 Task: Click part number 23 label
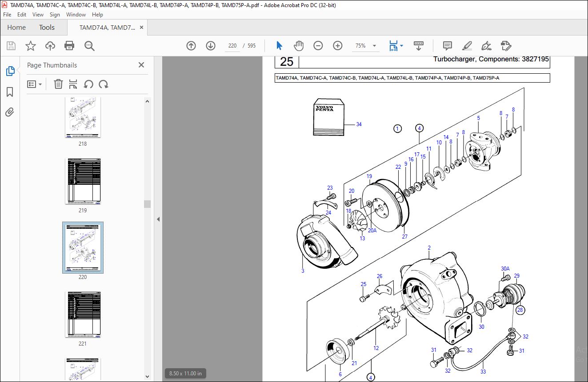tap(330, 188)
